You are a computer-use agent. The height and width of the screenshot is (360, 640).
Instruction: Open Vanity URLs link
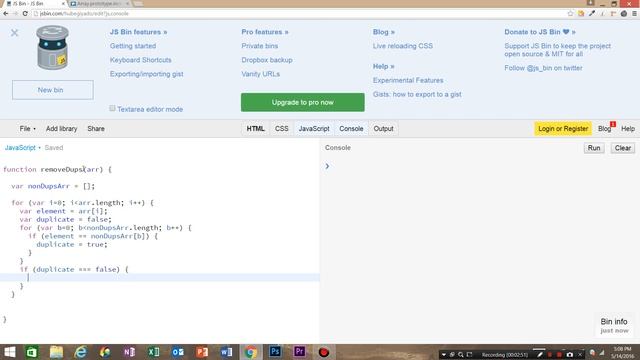(x=260, y=74)
